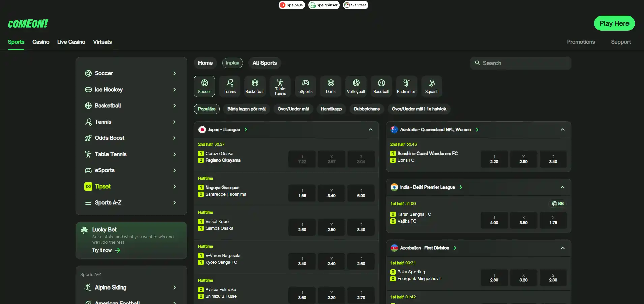Screen dimensions: 644x304
Task: Enable the Båda lagen gör mål filter
Action: [x=246, y=109]
